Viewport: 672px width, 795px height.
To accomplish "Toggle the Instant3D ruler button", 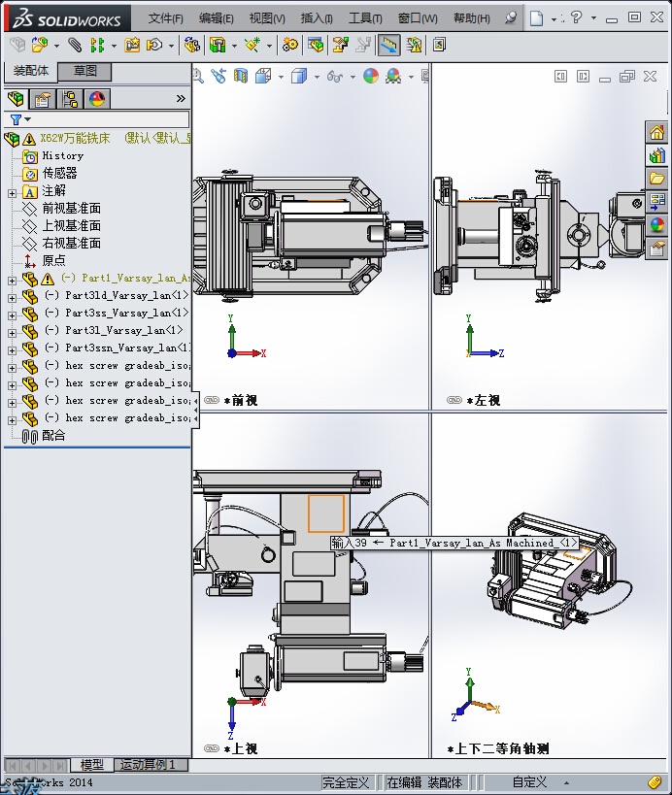I will click(388, 45).
